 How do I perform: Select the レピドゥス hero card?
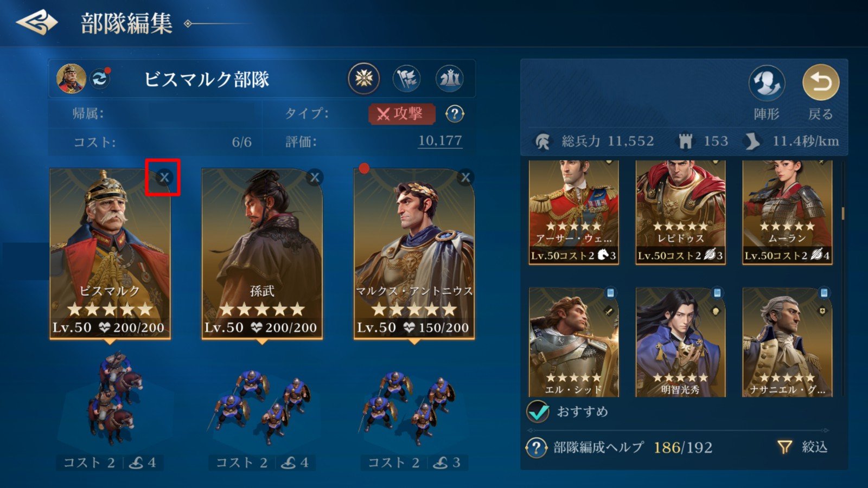click(x=680, y=212)
